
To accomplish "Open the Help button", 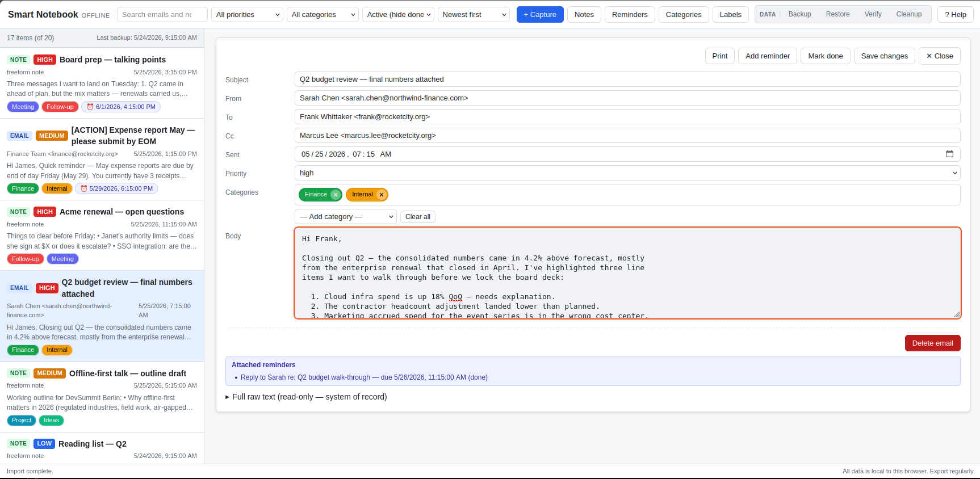I will 955,15.
